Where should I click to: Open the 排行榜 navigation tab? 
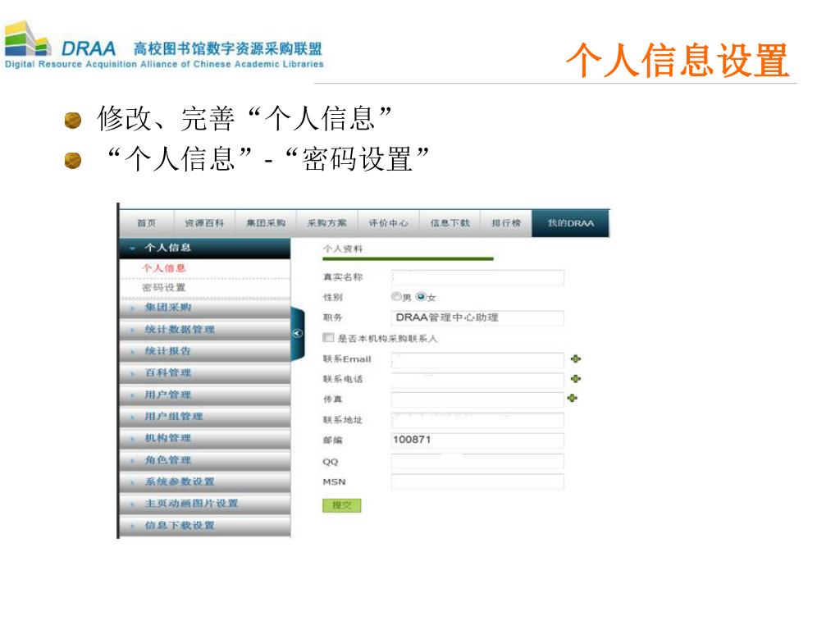tap(505, 223)
